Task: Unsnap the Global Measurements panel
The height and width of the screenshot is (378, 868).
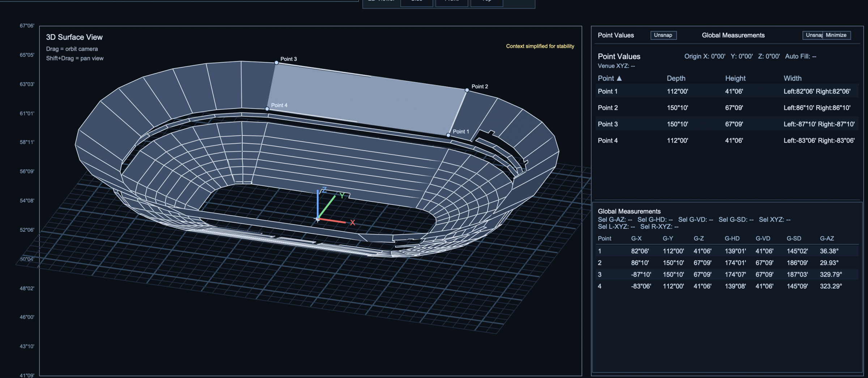Action: coord(812,35)
